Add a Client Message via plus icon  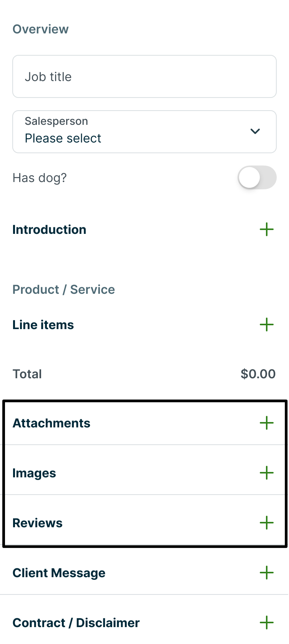[x=266, y=573]
